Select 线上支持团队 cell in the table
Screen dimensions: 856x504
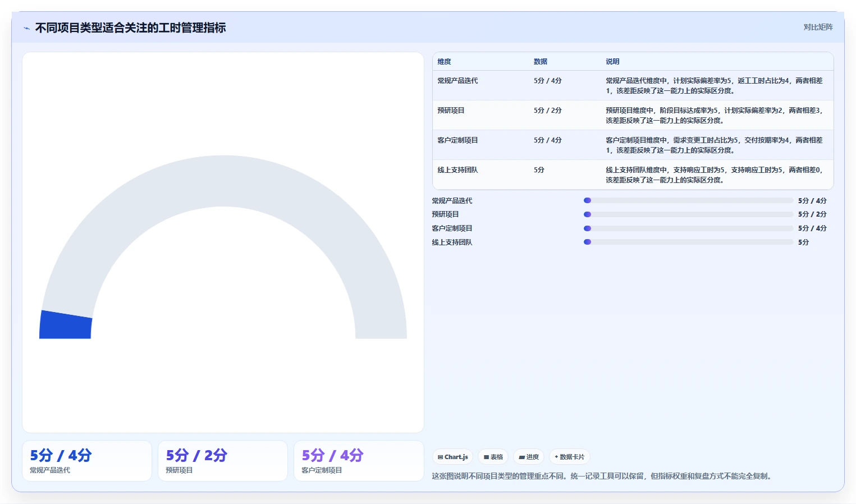pyautogui.click(x=457, y=170)
